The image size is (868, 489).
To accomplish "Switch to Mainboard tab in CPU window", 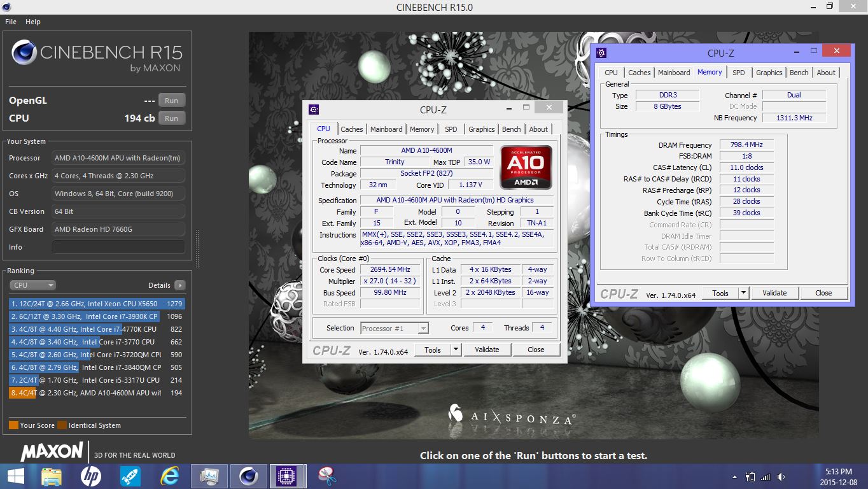I will (386, 129).
